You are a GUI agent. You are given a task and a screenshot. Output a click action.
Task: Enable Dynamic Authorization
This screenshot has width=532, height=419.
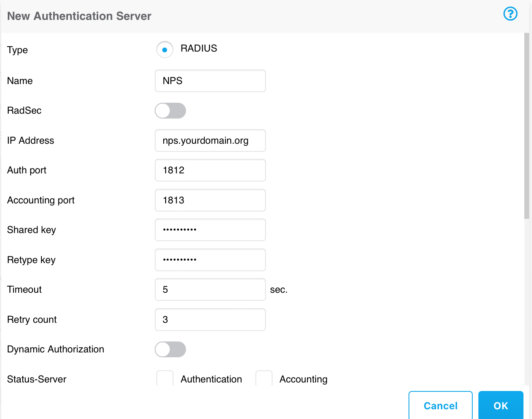point(170,349)
